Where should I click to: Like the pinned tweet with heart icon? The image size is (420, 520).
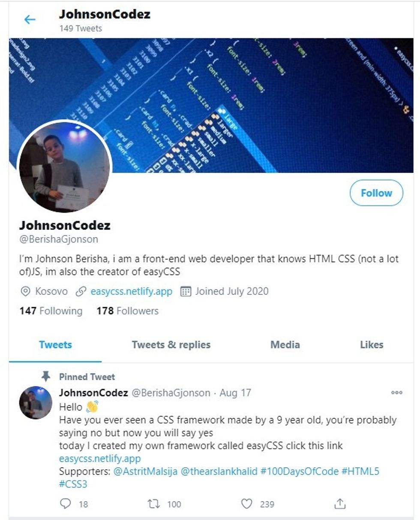[x=247, y=504]
